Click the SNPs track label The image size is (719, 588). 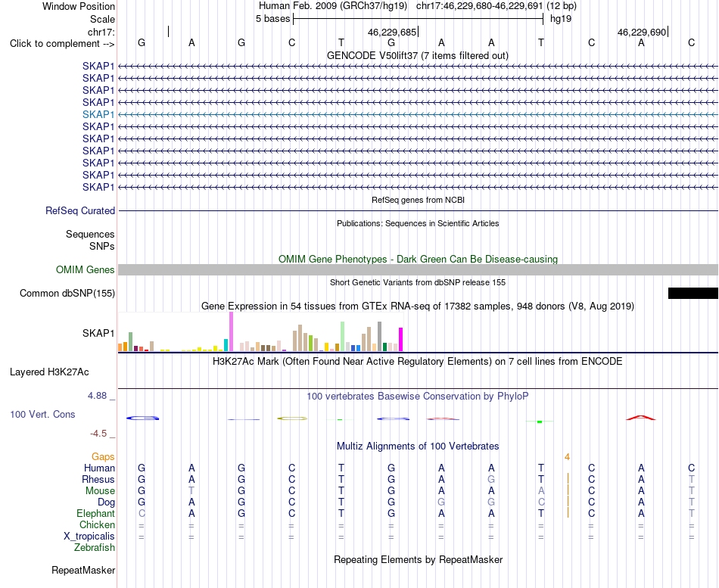coord(102,246)
